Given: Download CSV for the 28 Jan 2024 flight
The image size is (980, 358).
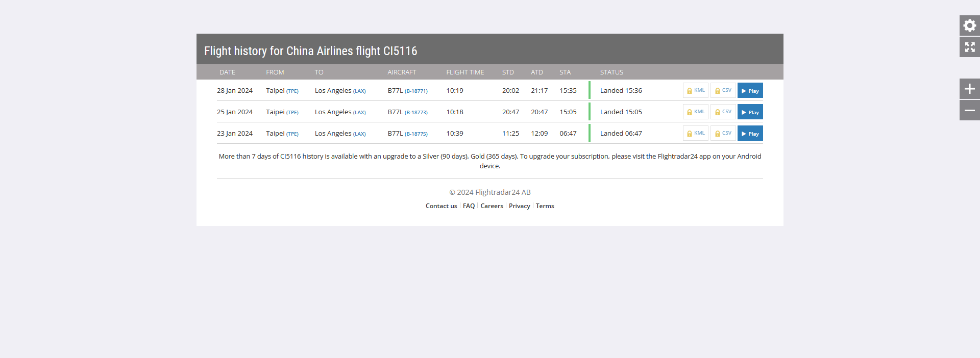Looking at the screenshot, I should click(723, 90).
